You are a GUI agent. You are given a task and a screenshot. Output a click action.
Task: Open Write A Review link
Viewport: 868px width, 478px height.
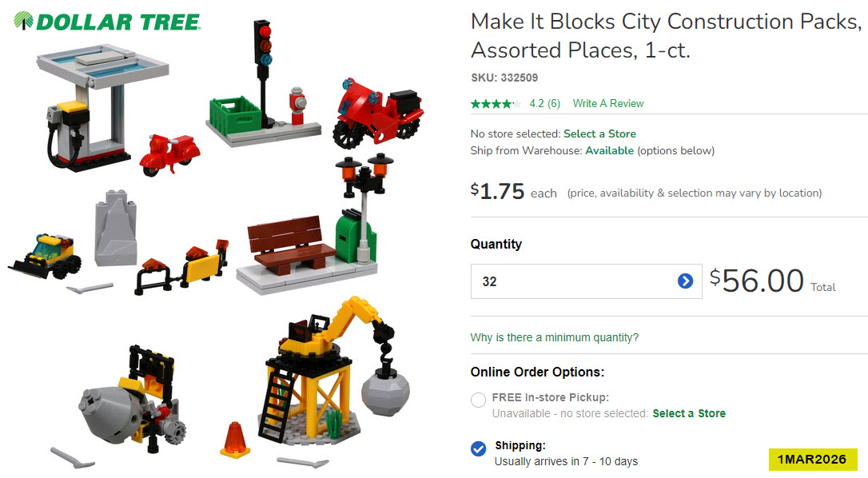tap(607, 104)
